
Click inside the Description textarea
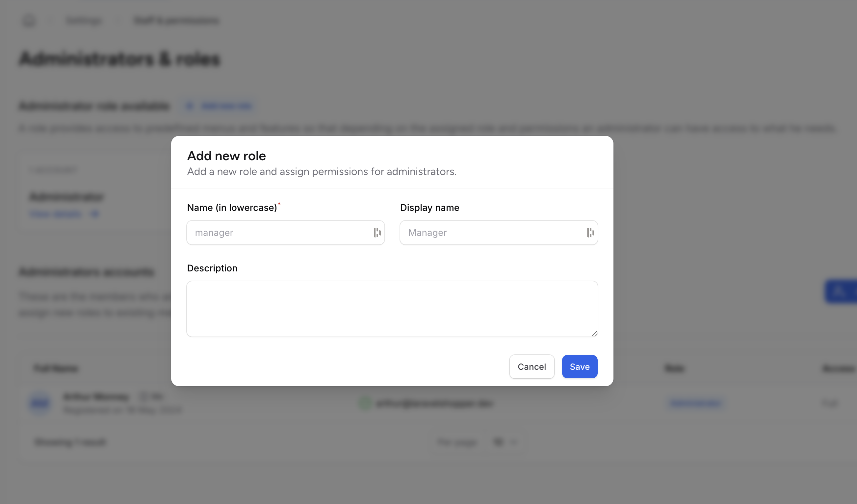coord(392,309)
